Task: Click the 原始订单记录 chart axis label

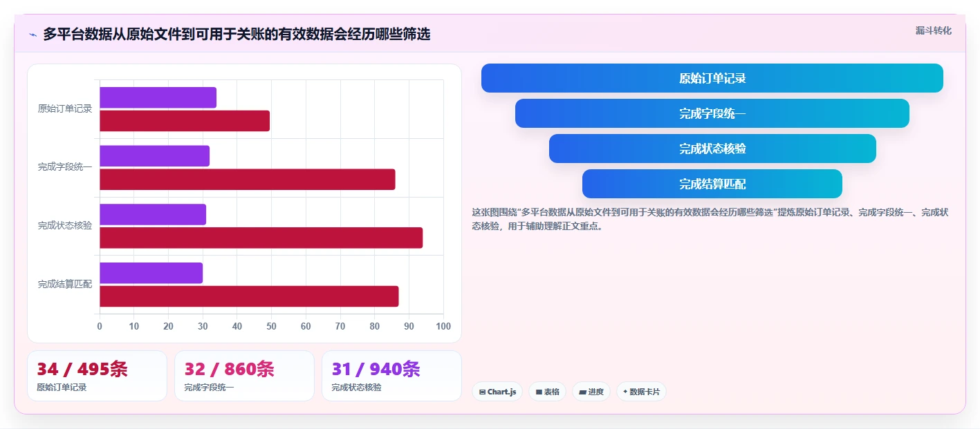Action: tap(65, 108)
